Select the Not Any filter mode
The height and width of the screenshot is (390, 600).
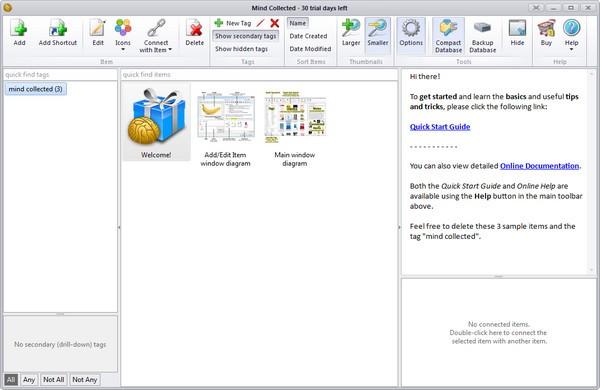pos(85,380)
